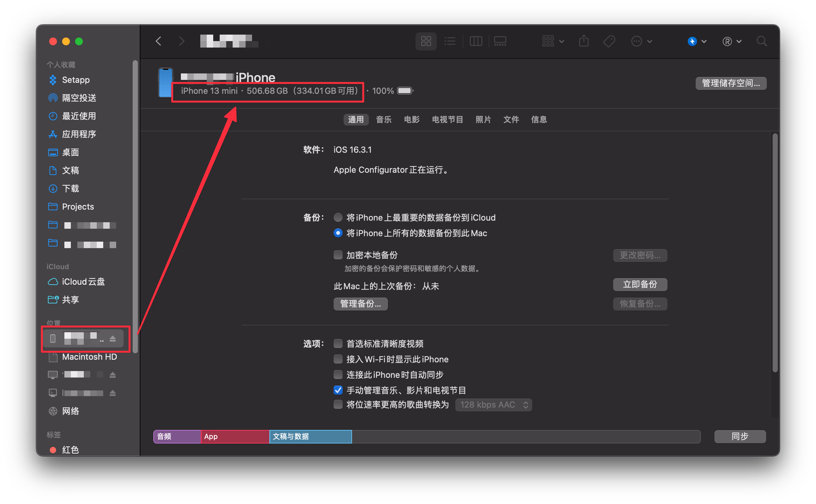Uncheck manually manage music, movies and TV shows
The width and height of the screenshot is (816, 504).
(338, 390)
